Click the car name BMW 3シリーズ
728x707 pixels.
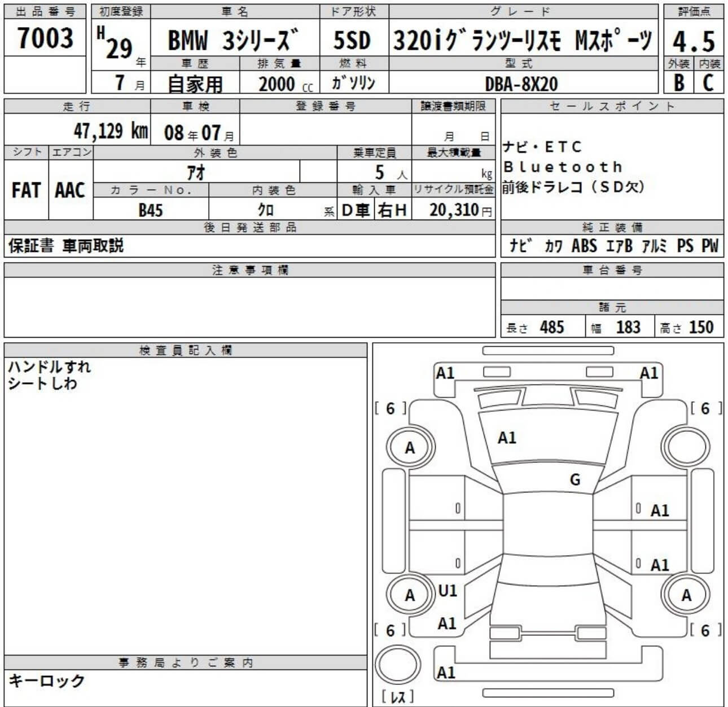(233, 41)
